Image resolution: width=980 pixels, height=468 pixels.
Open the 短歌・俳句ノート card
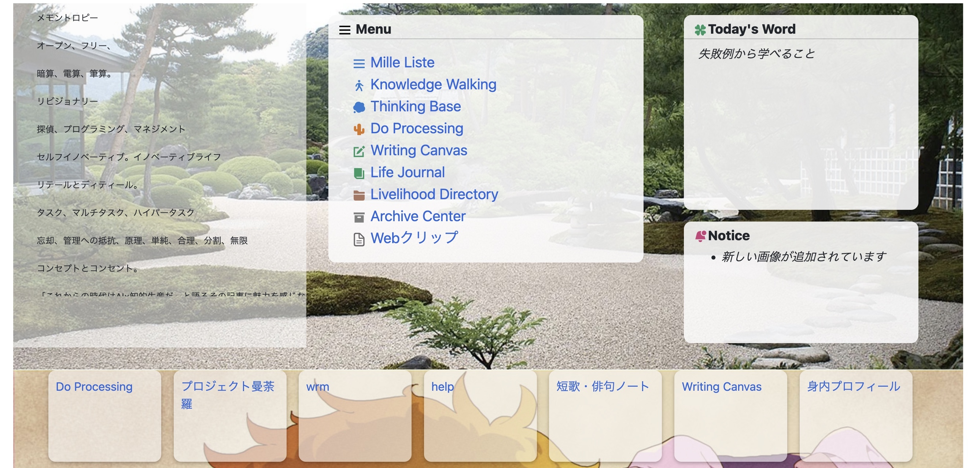point(603,387)
